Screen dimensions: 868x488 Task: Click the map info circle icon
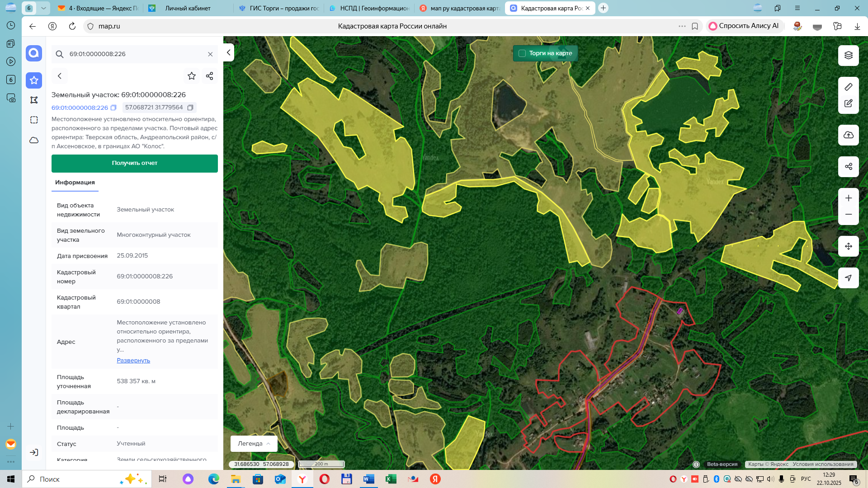[x=696, y=464]
